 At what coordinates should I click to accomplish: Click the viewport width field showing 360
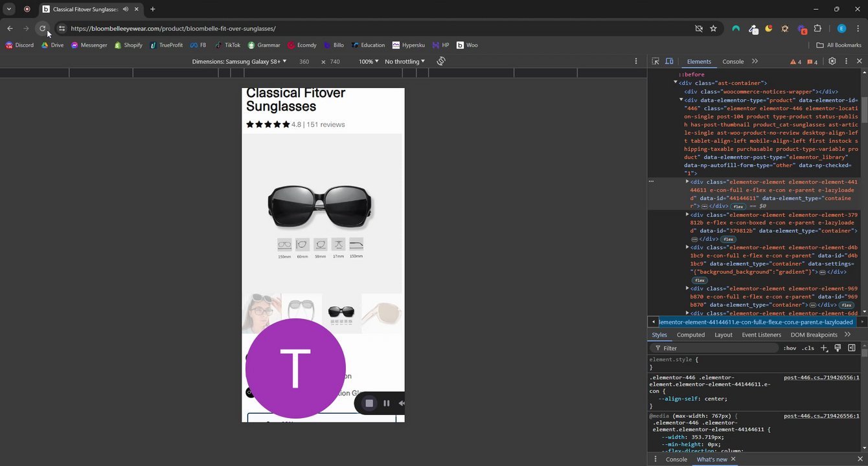pos(304,61)
